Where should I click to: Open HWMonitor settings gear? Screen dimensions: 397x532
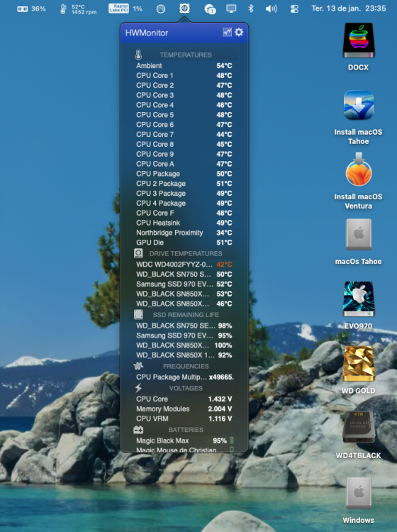(239, 32)
